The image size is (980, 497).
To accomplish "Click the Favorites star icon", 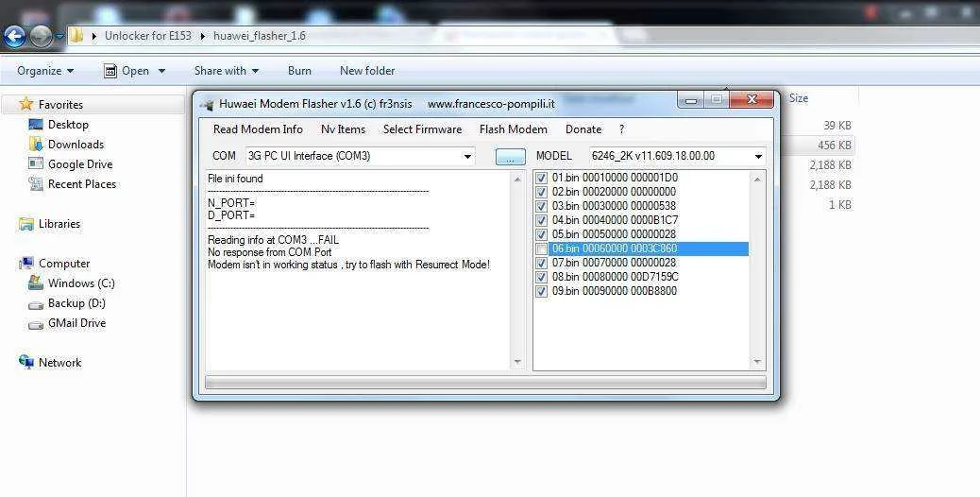I will [x=25, y=104].
